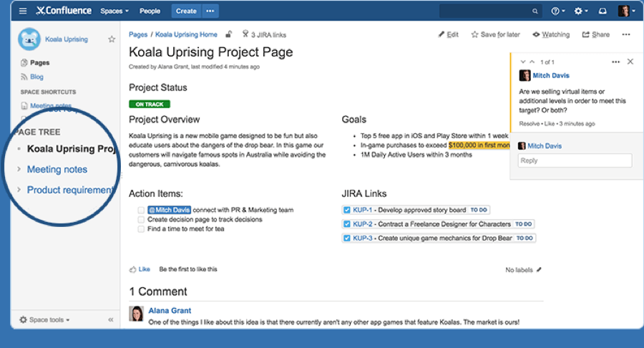The height and width of the screenshot is (348, 644).
Task: Expand Meeting notes in page tree
Action: (x=19, y=169)
